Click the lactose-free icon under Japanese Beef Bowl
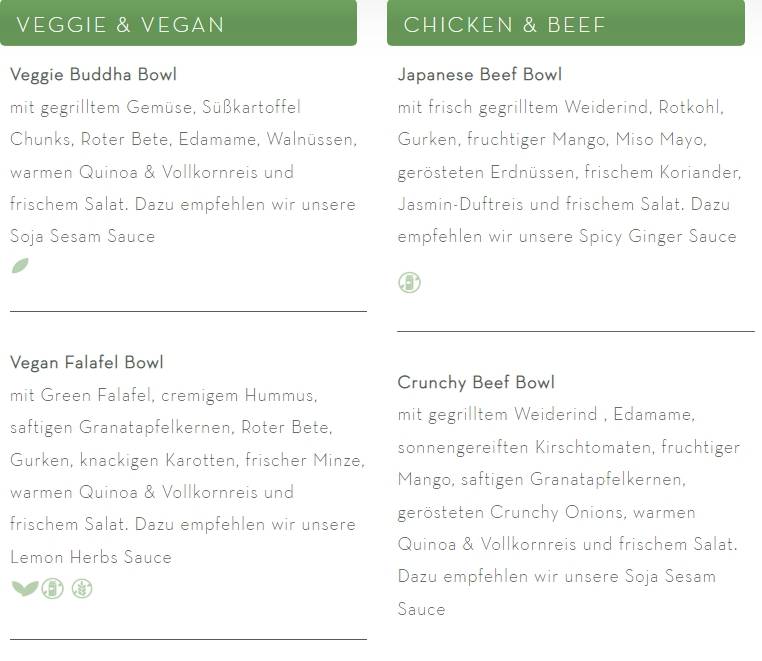Image resolution: width=762 pixels, height=661 pixels. tap(409, 282)
